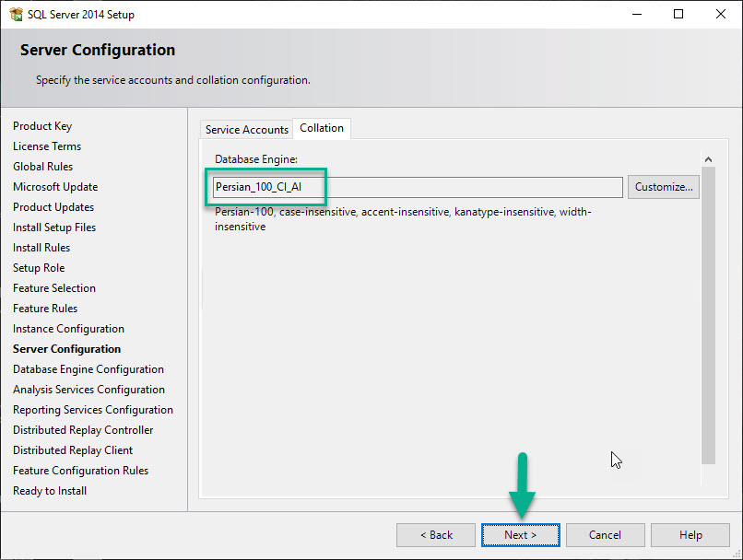Viewport: 743px width, 560px height.
Task: Proceed with the Next button
Action: (520, 535)
